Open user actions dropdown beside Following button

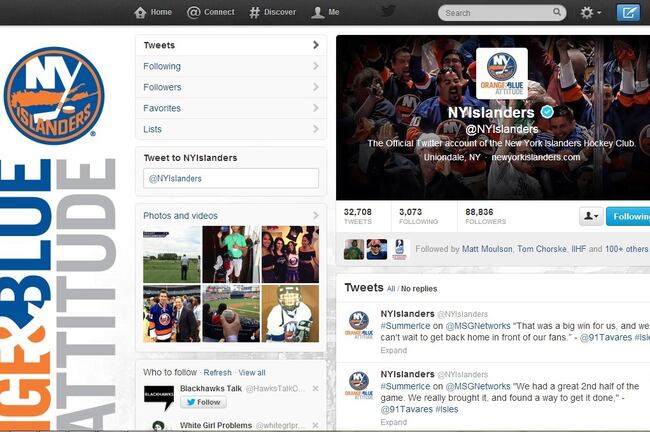591,216
